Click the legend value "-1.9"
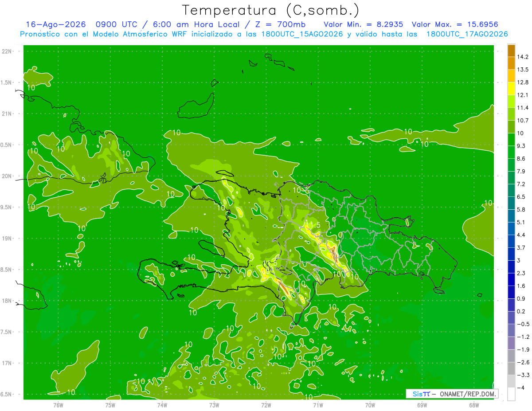This screenshot has height=411, width=532. pos(523,349)
